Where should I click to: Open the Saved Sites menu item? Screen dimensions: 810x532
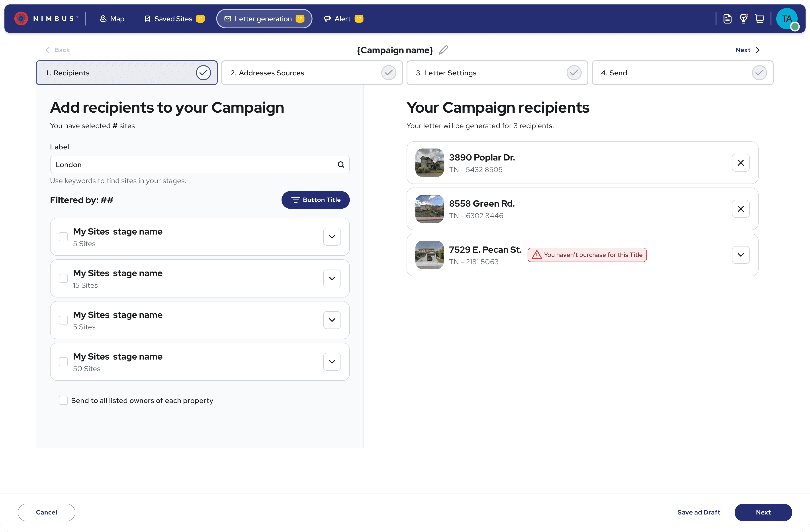[x=174, y=19]
